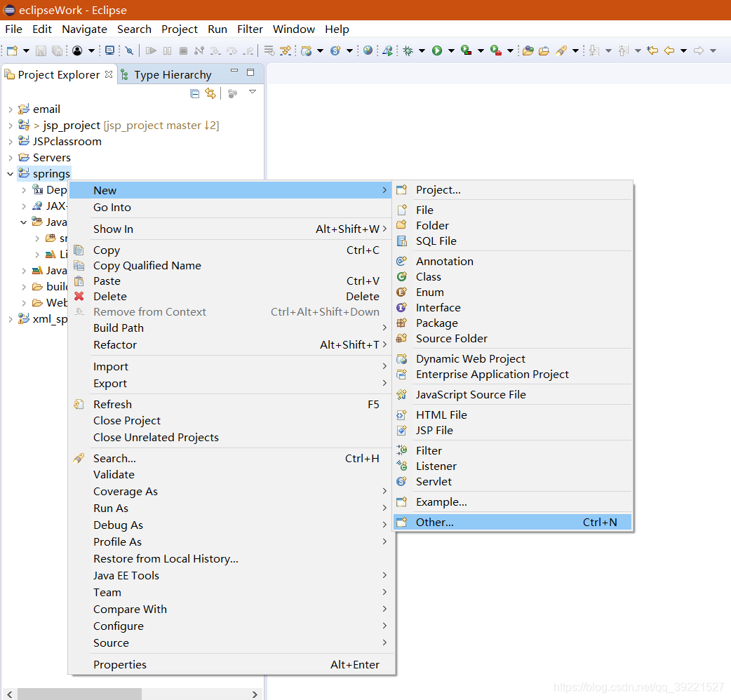Open the Window menu
This screenshot has width=731, height=700.
coord(294,29)
